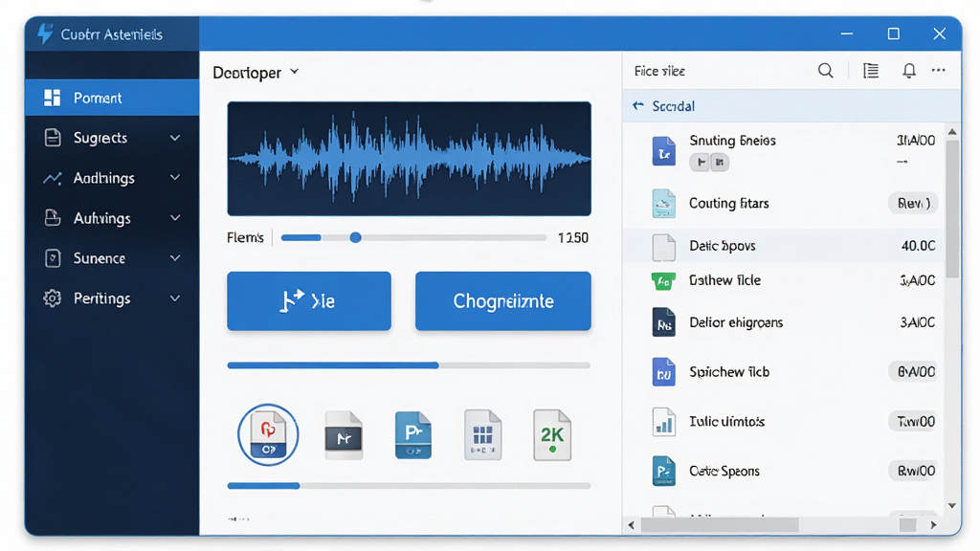This screenshot has height=551, width=980.
Task: Click the file list vertical scrollbar thumb
Action: coord(952,208)
